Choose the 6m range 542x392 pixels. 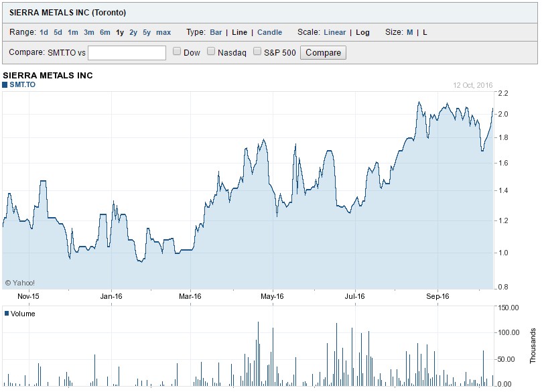[x=105, y=32]
